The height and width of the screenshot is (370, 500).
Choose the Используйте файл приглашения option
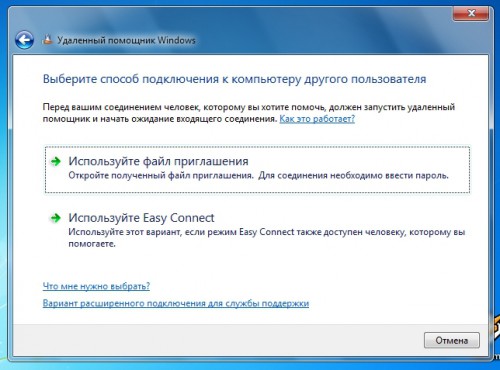pos(257,169)
